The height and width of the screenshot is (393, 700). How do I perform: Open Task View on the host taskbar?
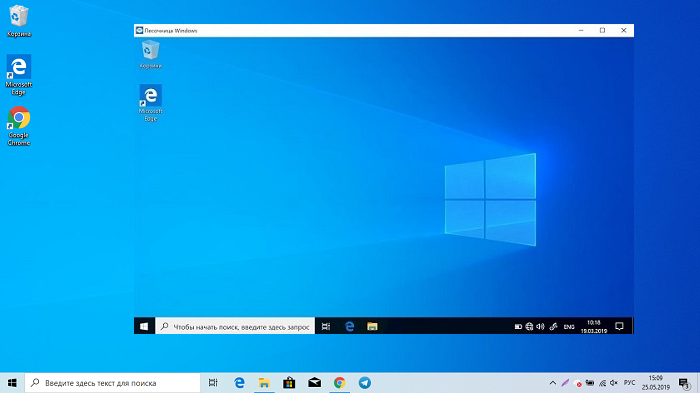click(x=213, y=383)
